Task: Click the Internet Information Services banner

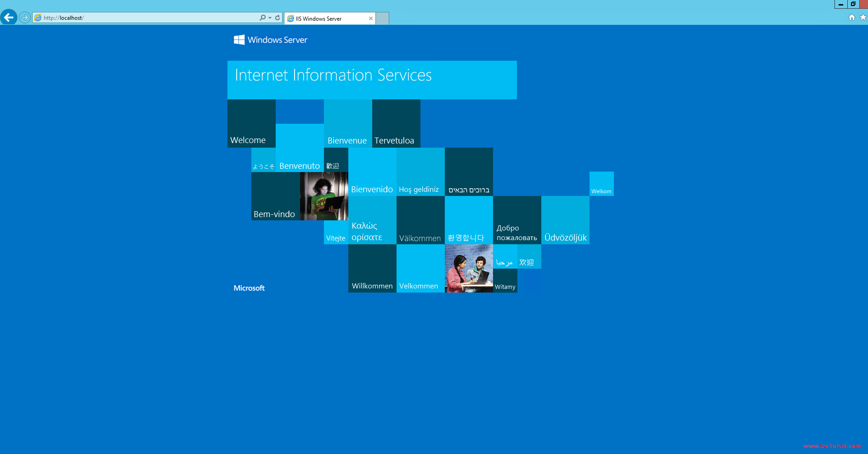Action: (372, 80)
